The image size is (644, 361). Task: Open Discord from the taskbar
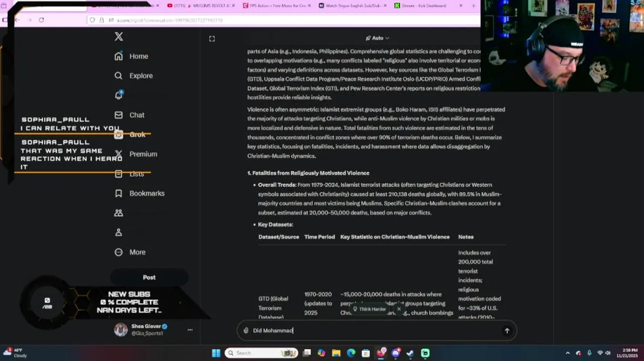pos(396,353)
